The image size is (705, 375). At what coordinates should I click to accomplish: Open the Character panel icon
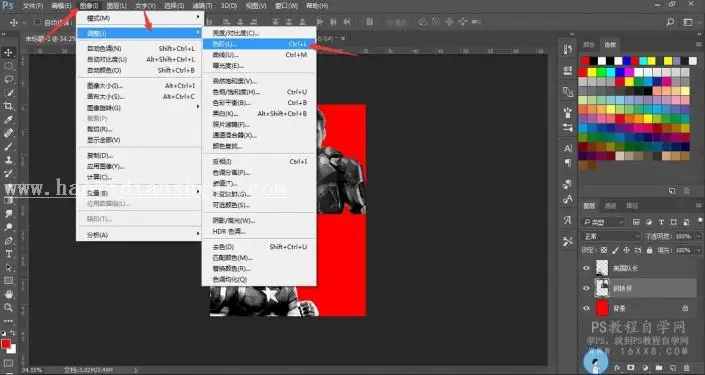(x=568, y=148)
